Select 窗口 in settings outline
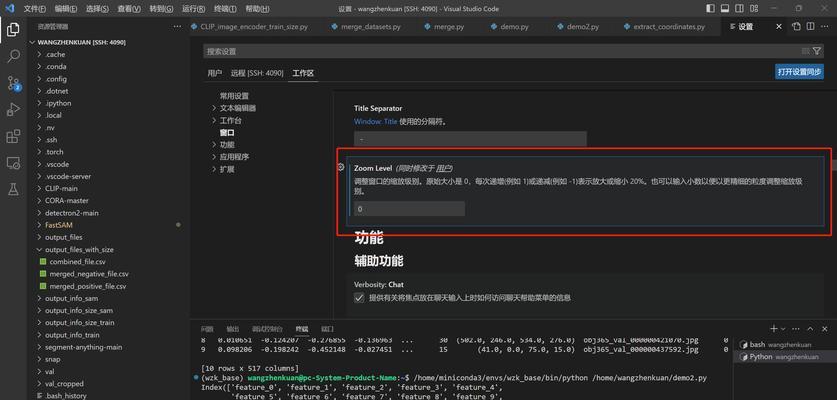837x400 pixels. pyautogui.click(x=227, y=132)
